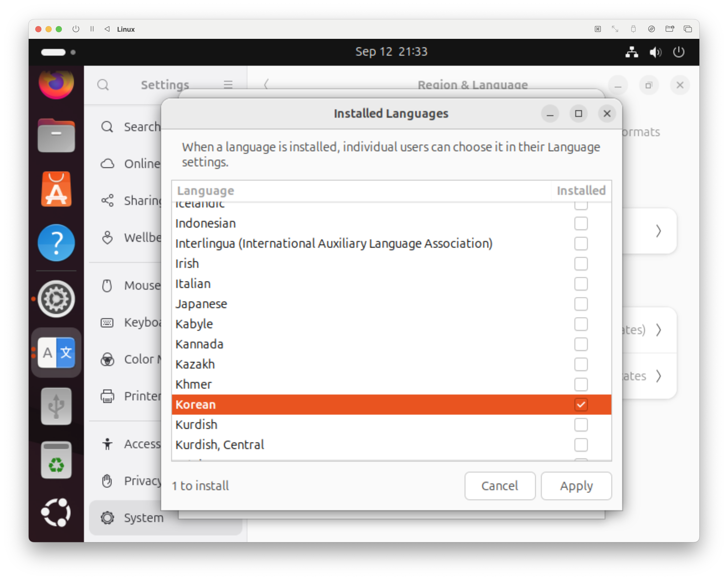Click the VM keyboard command icon
728x580 pixels.
tap(598, 29)
